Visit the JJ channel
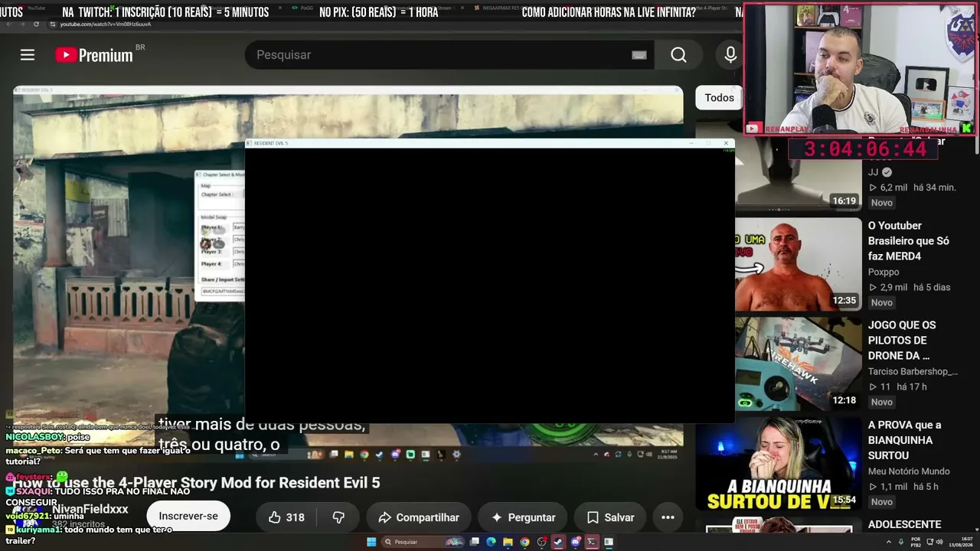This screenshot has width=980, height=551. [x=874, y=172]
